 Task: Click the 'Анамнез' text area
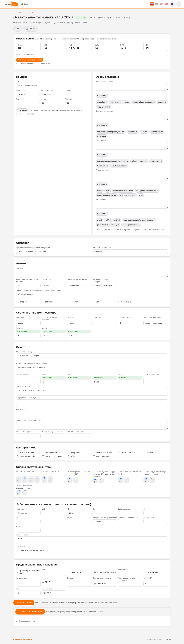pos(92,273)
